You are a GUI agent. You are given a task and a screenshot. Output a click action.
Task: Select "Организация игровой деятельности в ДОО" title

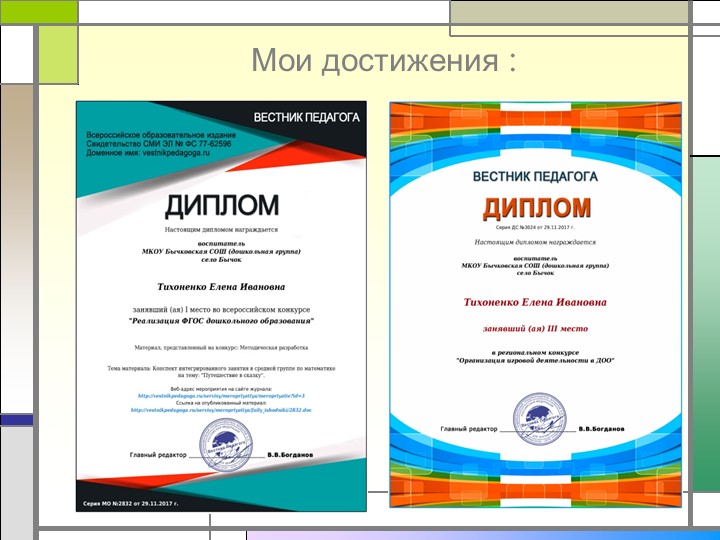pos(535,361)
